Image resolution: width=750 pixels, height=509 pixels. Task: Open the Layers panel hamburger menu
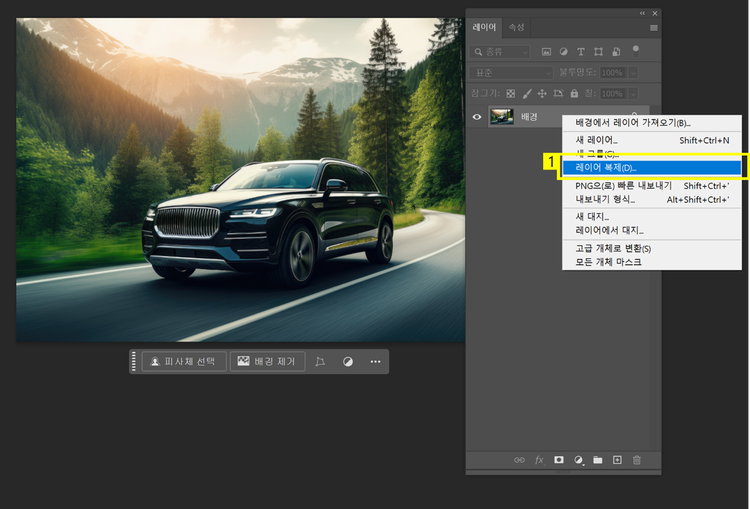pos(654,28)
